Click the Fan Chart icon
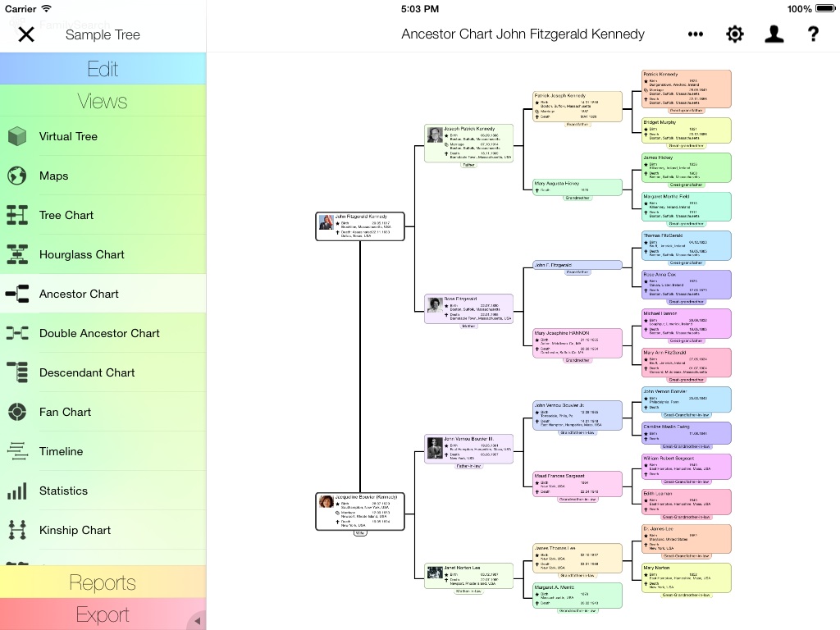The height and width of the screenshot is (630, 840). pyautogui.click(x=17, y=412)
